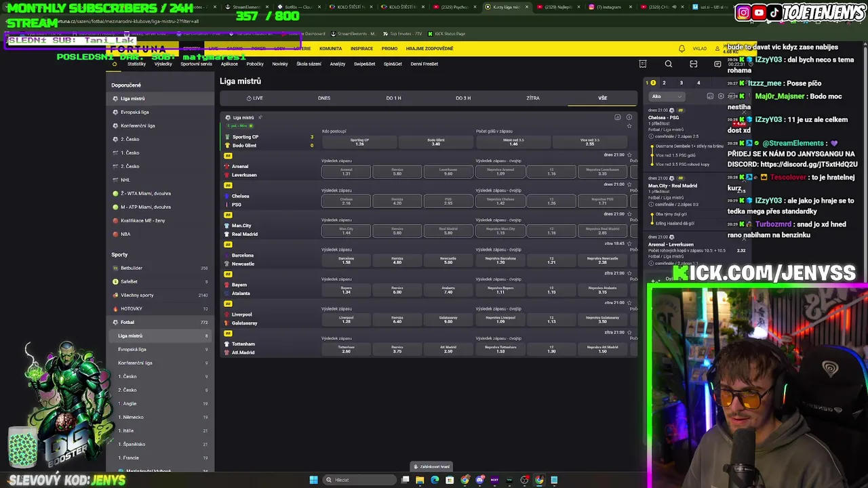Switch to the DO 3 H filter tab
Viewport: 868px width, 488px height.
[x=463, y=98]
